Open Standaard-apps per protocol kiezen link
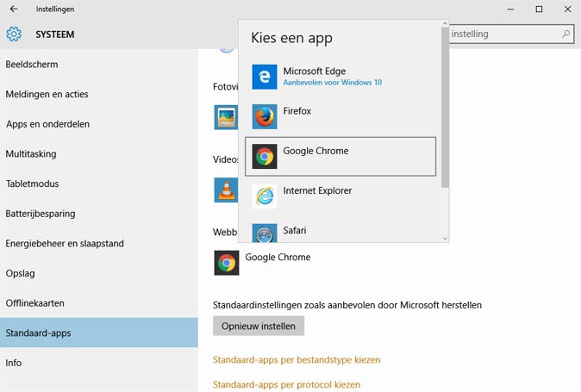 point(286,384)
